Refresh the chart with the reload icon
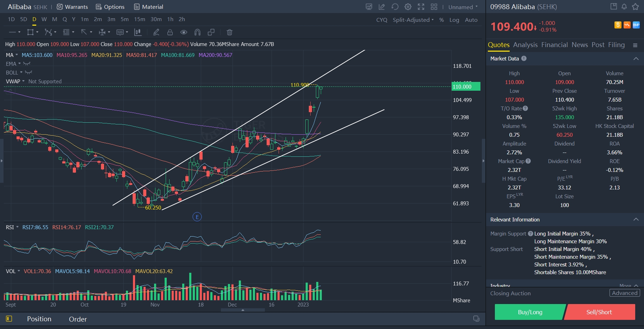 click(395, 7)
